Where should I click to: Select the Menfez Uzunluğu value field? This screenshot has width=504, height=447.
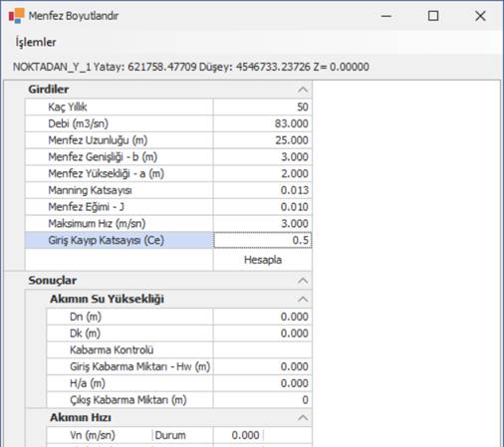[263, 140]
